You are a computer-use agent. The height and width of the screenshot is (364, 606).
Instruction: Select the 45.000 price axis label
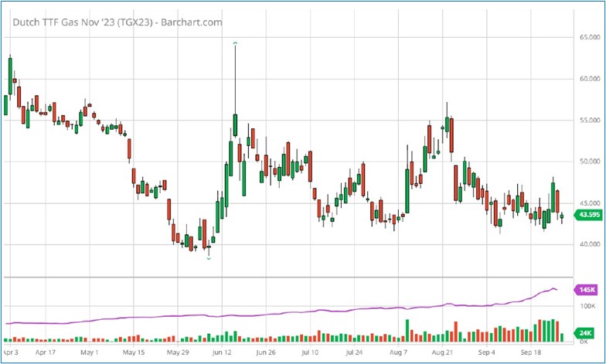pyautogui.click(x=589, y=202)
